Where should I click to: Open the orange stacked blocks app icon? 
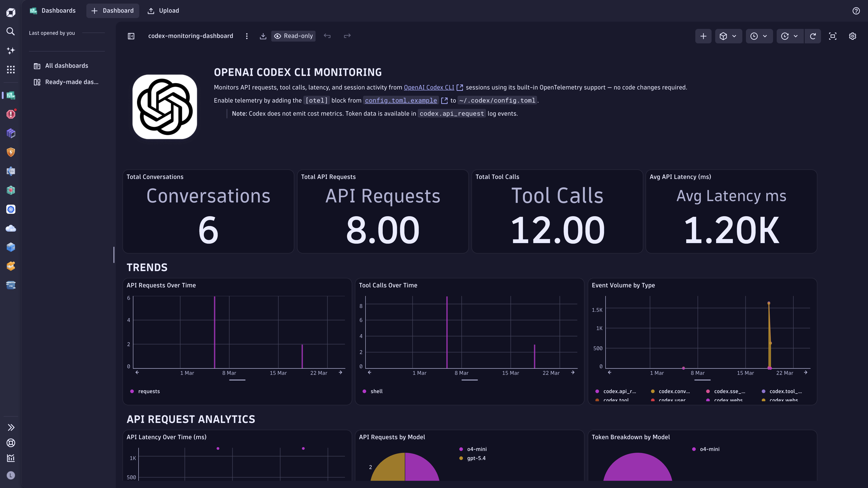click(11, 266)
